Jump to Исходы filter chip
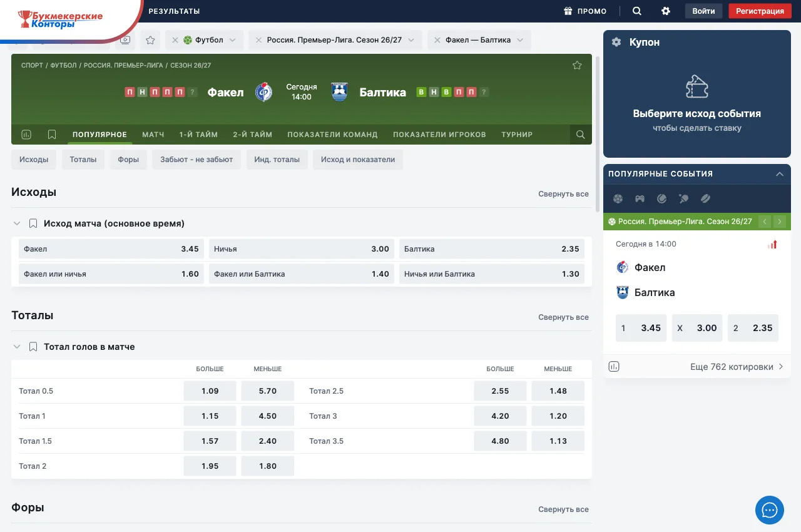Viewport: 801px width, 532px height. pyautogui.click(x=34, y=160)
